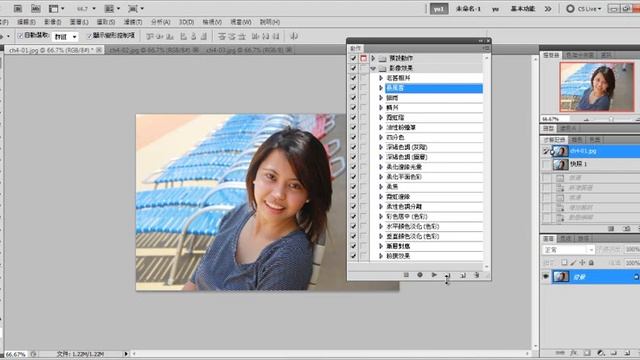Begin recording with the Actions record button
This screenshot has width=640, height=360.
click(x=420, y=275)
